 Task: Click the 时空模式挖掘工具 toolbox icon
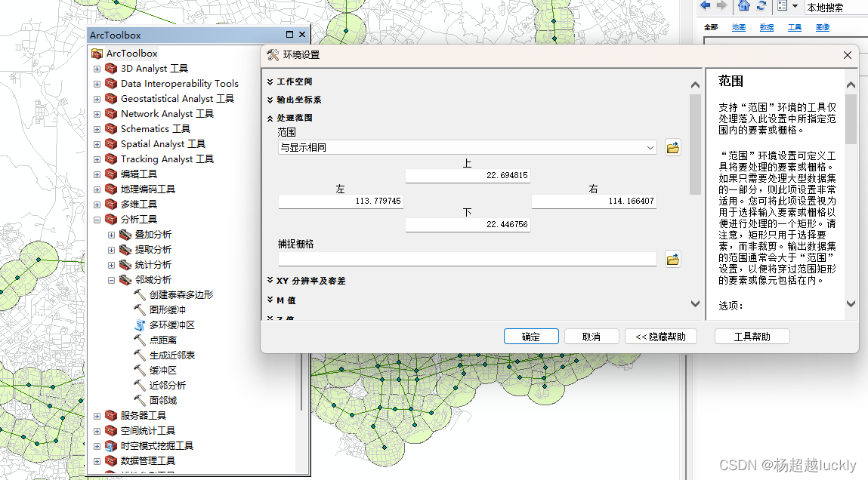[x=111, y=446]
